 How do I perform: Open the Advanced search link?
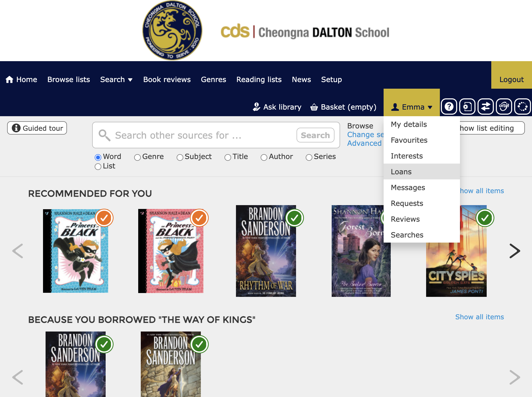[x=364, y=143]
